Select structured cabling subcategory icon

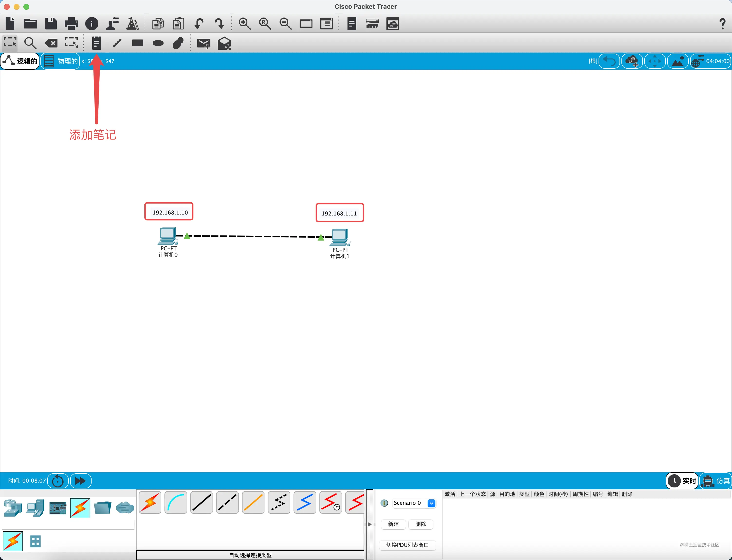pos(35,541)
